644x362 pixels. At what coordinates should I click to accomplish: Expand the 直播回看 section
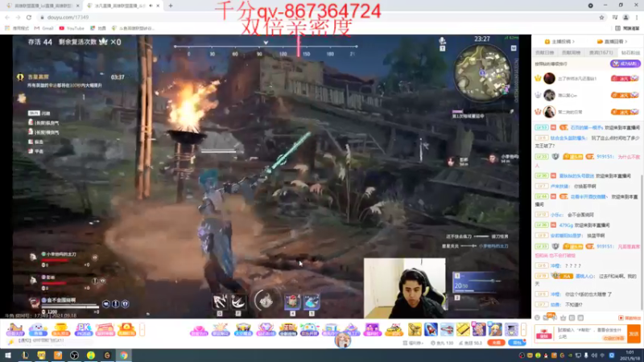coord(612,42)
